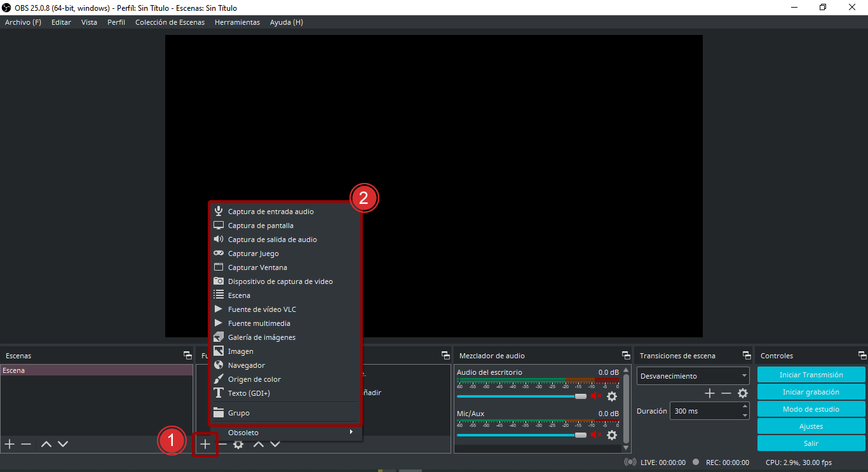The height and width of the screenshot is (472, 868).
Task: Move source down arrow in sources toolbar
Action: tap(275, 444)
